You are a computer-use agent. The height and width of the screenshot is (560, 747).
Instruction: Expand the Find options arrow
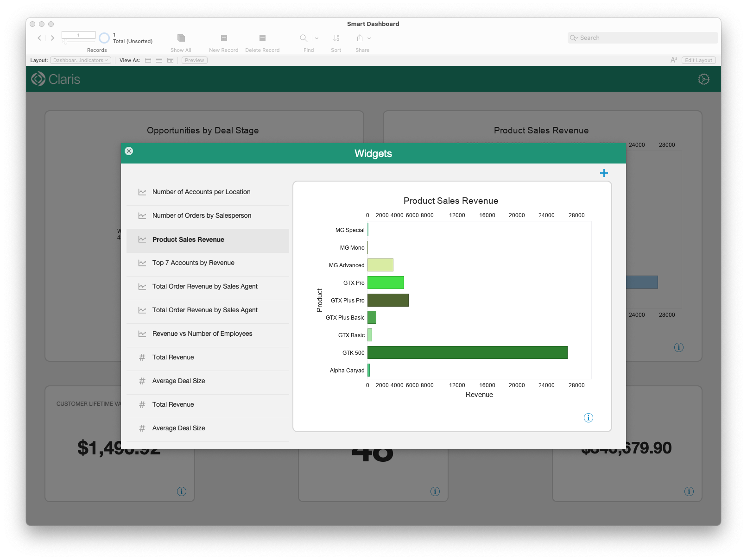click(x=317, y=38)
